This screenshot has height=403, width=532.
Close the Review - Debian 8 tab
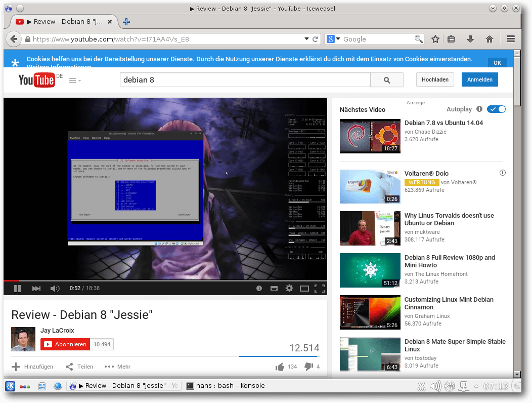coord(110,22)
